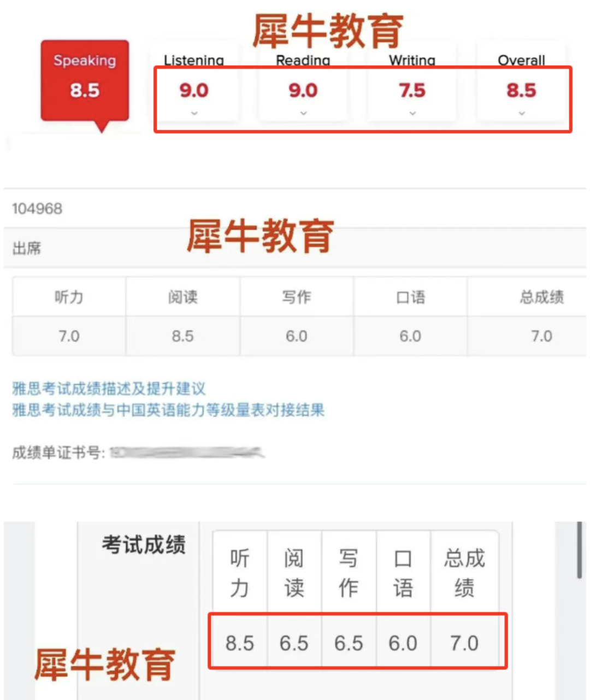The image size is (590, 700).
Task: Click candidate number 104968
Action: click(x=37, y=209)
